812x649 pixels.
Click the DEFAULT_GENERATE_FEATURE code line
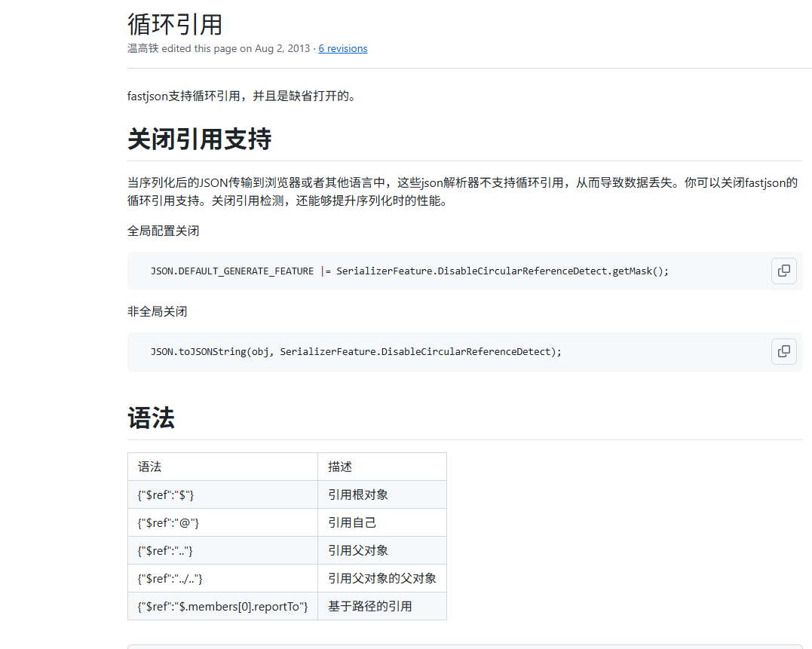[409, 271]
